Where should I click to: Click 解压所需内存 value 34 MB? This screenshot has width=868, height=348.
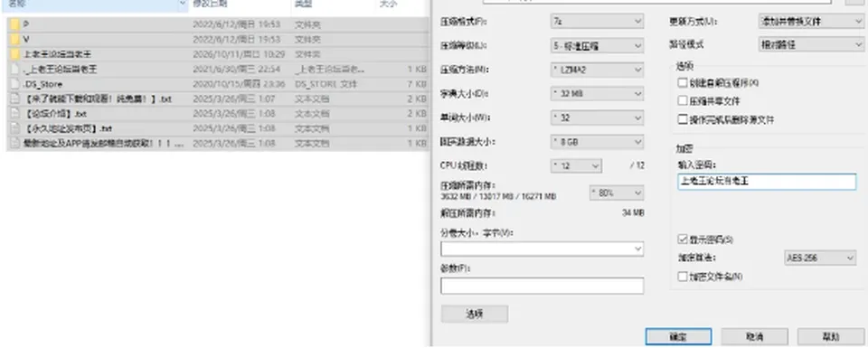pos(633,212)
